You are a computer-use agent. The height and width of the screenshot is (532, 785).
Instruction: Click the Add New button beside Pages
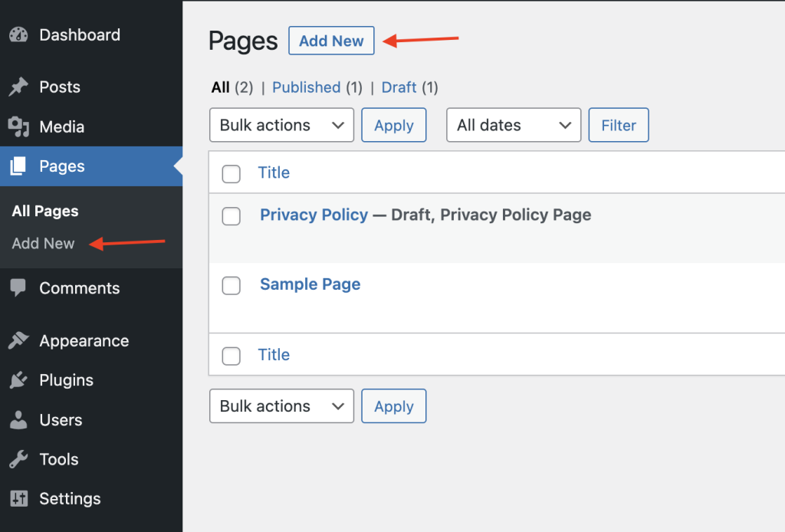(331, 41)
